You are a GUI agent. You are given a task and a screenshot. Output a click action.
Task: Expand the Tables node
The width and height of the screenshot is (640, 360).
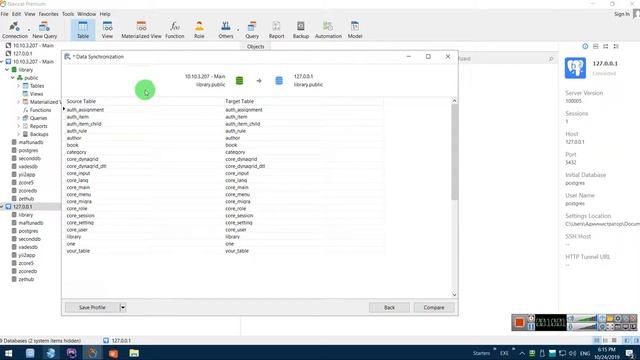(18, 86)
